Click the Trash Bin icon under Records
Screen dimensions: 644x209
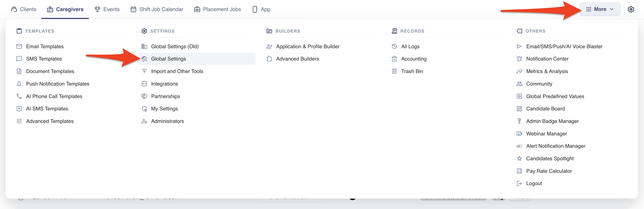click(394, 71)
